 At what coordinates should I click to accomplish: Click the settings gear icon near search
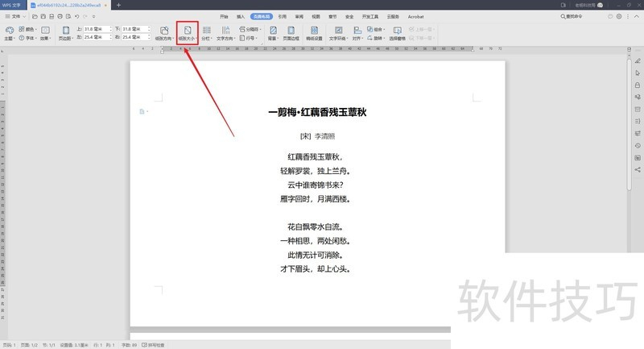tap(619, 16)
